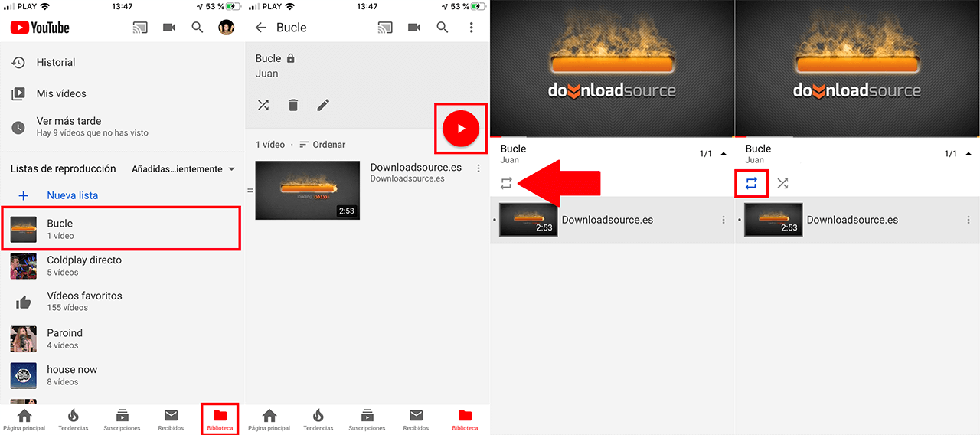This screenshot has width=980, height=435.
Task: Collapse playlist panel on fourth screen
Action: pos(969,154)
